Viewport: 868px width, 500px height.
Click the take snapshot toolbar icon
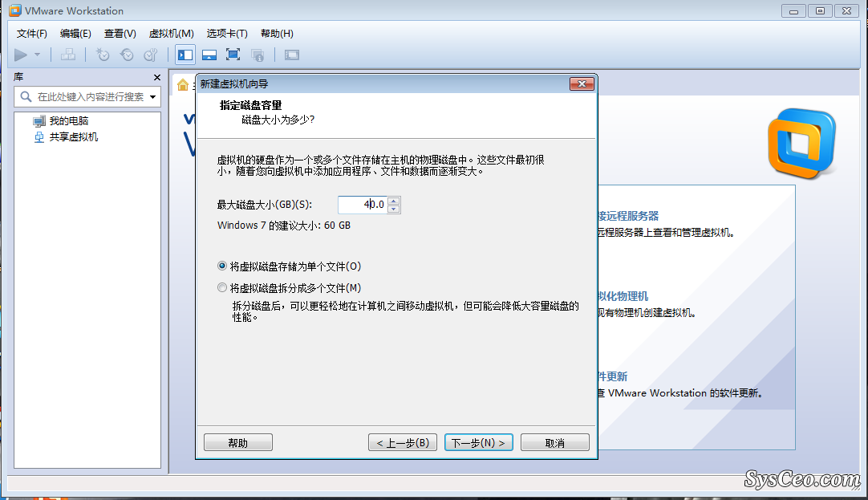click(x=103, y=55)
